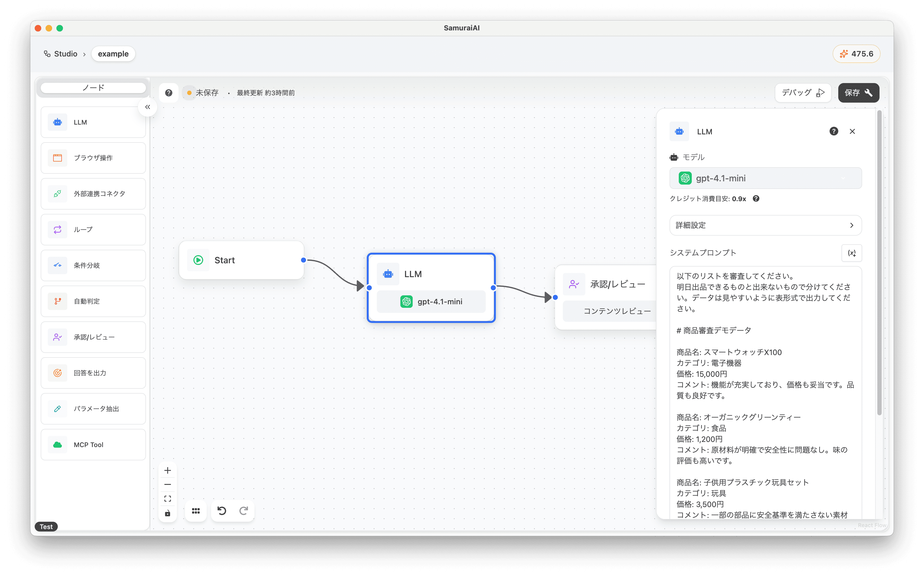The width and height of the screenshot is (924, 576).
Task: Open the grid layout icon button
Action: [x=196, y=511]
